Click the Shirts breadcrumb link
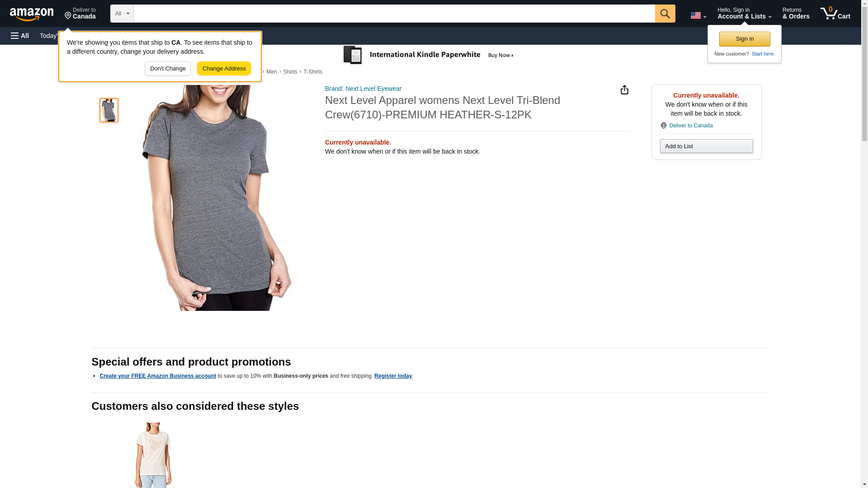The image size is (868, 488). 290,72
